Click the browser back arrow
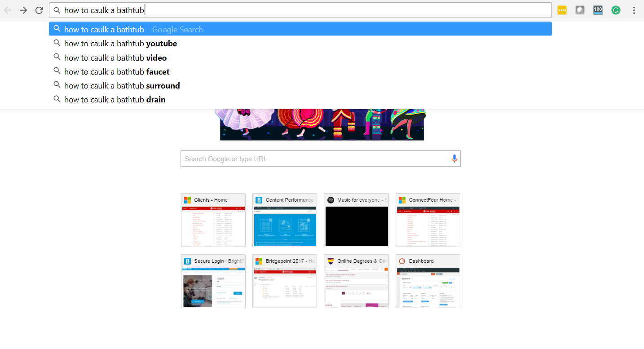The height and width of the screenshot is (349, 644). tap(8, 10)
